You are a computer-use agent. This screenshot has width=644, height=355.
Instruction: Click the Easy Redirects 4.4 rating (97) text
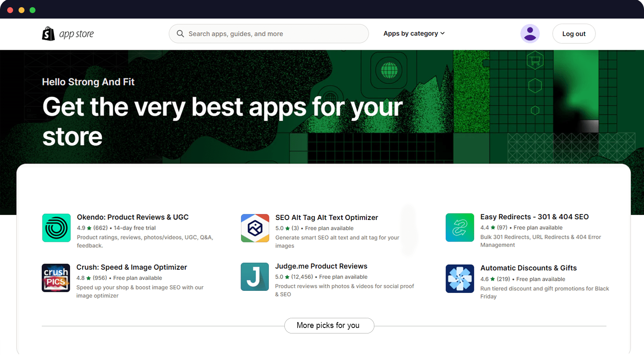[494, 228]
